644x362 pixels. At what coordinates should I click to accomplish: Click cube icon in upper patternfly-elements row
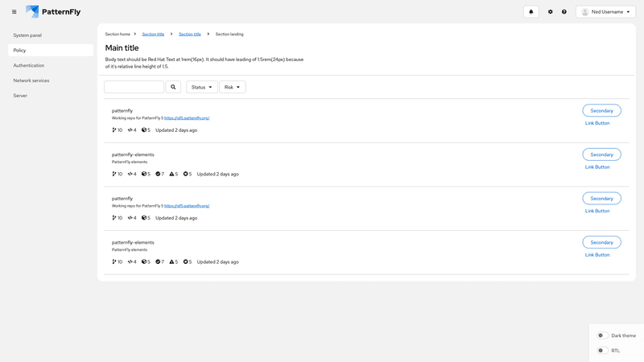pos(144,174)
